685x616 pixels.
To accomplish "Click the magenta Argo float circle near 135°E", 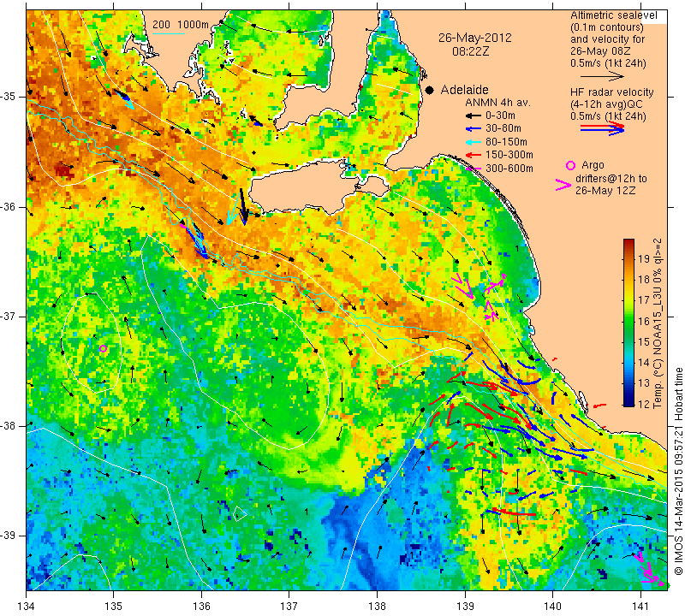I will 103,348.
